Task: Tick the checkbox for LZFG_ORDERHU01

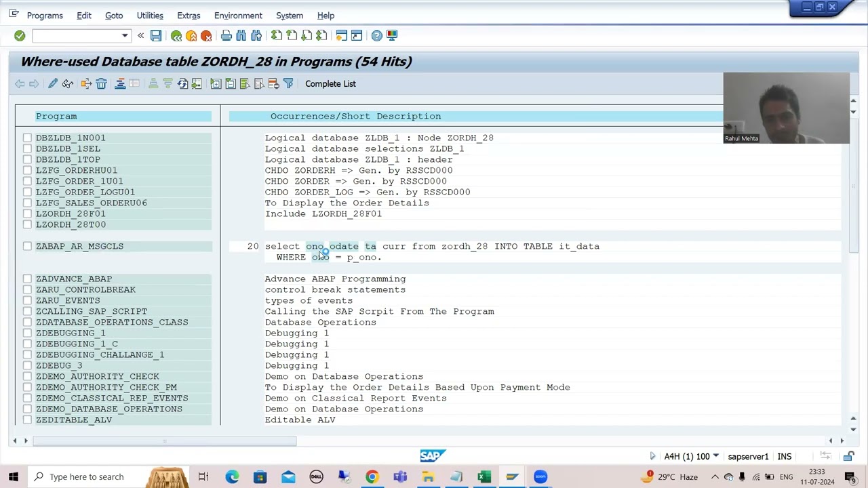Action: [x=27, y=170]
